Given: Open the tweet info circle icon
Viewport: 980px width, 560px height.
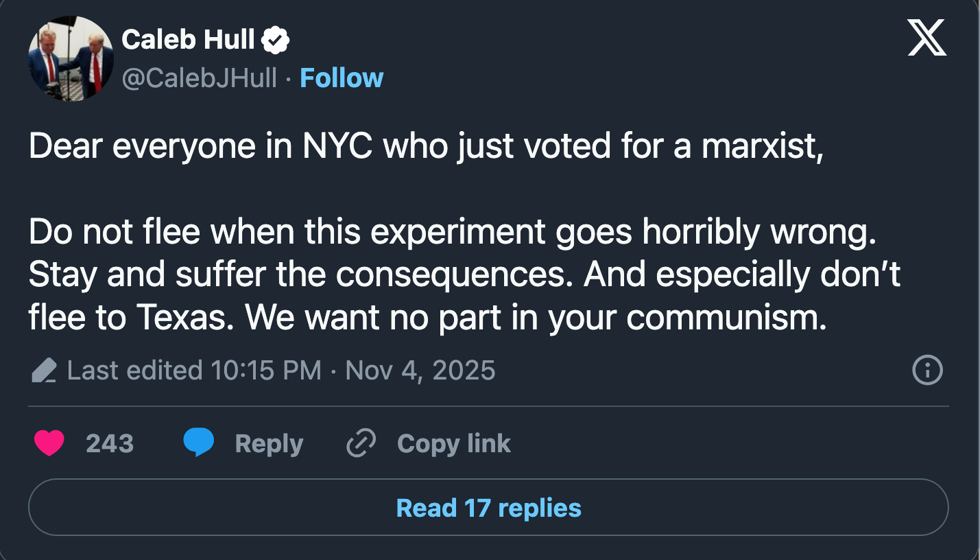Looking at the screenshot, I should (x=927, y=371).
